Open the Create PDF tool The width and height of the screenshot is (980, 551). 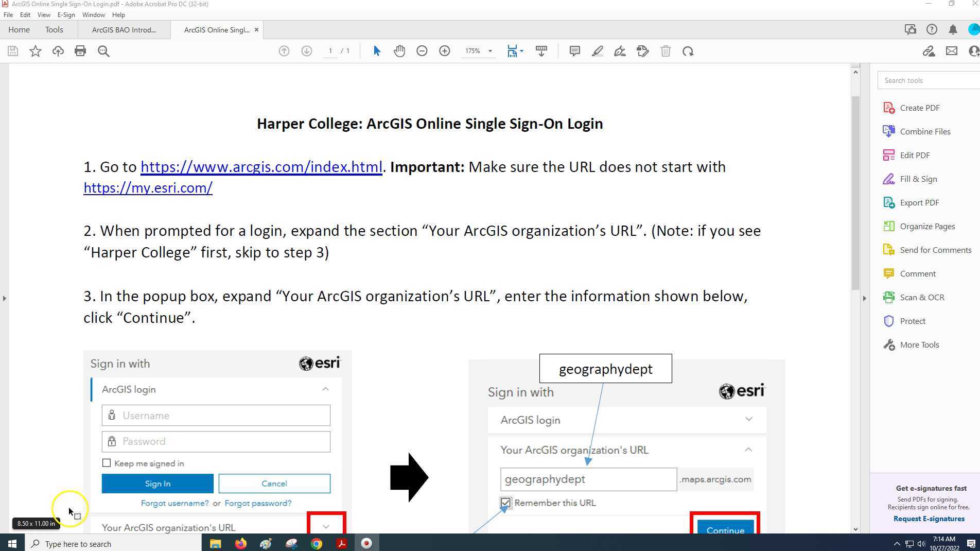click(919, 108)
